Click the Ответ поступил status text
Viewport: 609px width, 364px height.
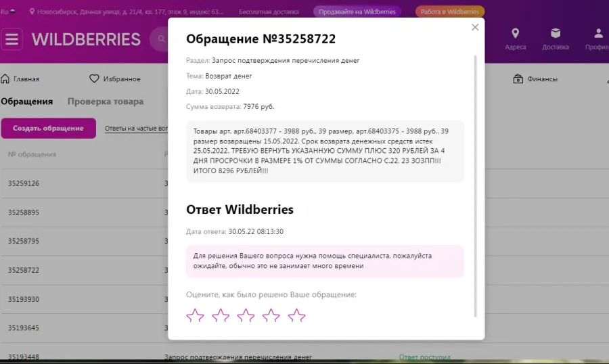[x=424, y=357]
